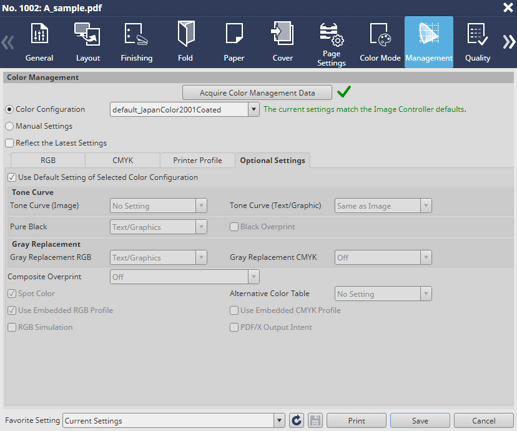Select the Manual Settings radio button

(x=9, y=126)
